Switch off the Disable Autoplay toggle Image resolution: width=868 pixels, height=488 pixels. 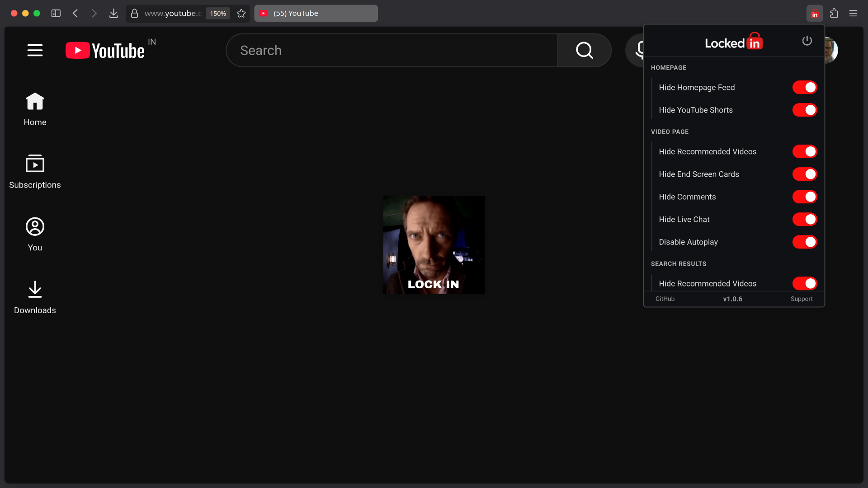(805, 242)
